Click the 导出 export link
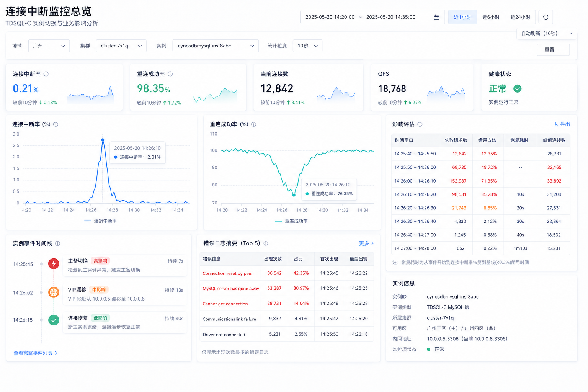This screenshot has height=392, width=588. pyautogui.click(x=562, y=124)
